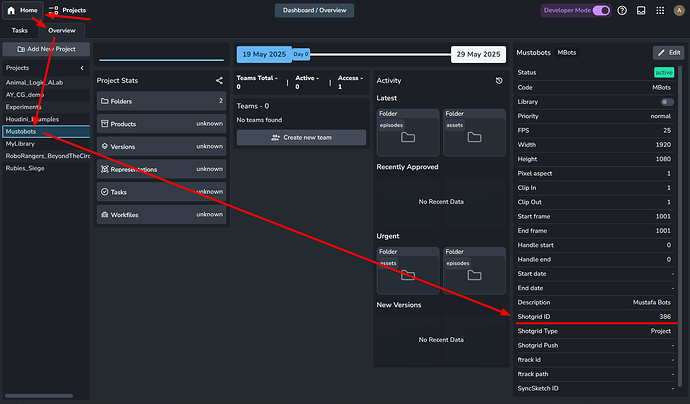Click the Height value 1080

pyautogui.click(x=663, y=159)
